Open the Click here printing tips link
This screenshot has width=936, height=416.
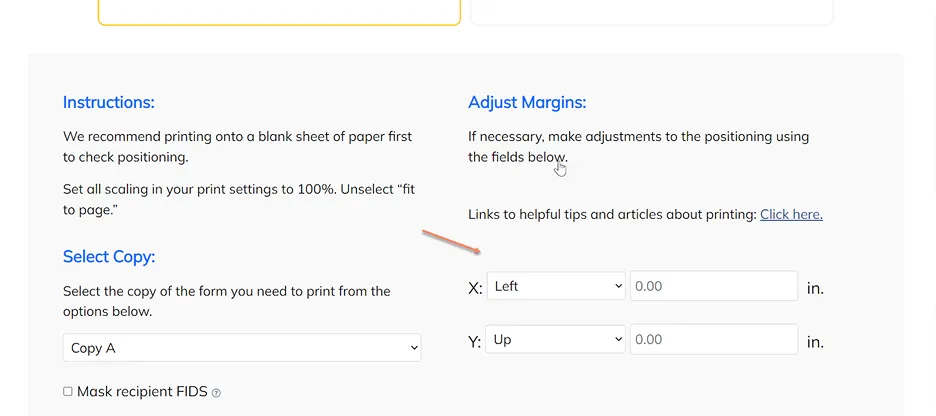click(791, 214)
